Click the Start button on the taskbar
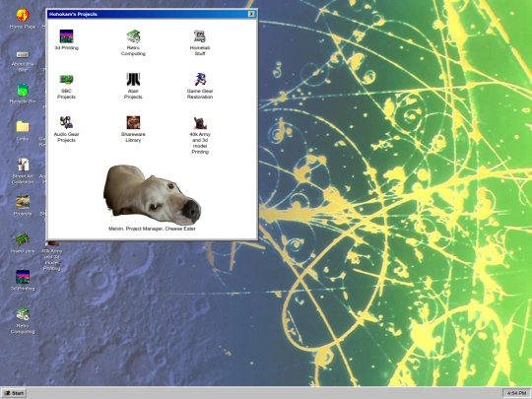Viewport: 532px width, 399px height. 14,393
